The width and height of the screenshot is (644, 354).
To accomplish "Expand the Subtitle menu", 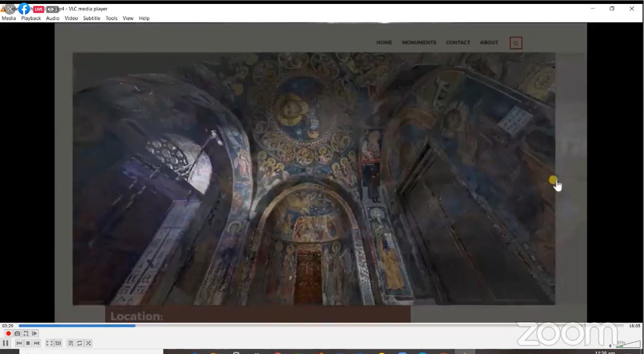I will 92,18.
